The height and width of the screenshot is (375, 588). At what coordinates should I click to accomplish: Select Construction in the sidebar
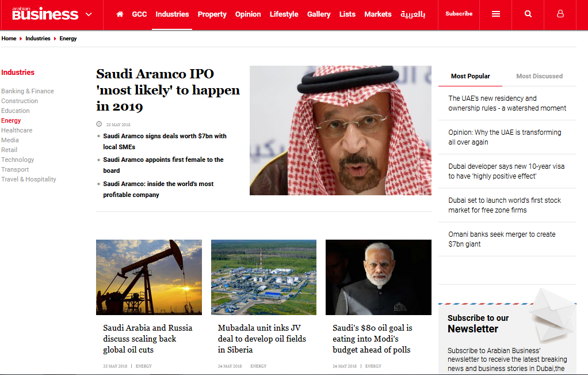pyautogui.click(x=20, y=101)
